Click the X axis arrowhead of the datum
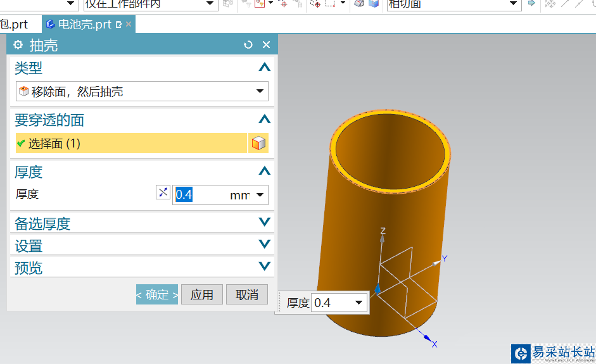Viewport: 596px width, 364px height. [x=428, y=338]
